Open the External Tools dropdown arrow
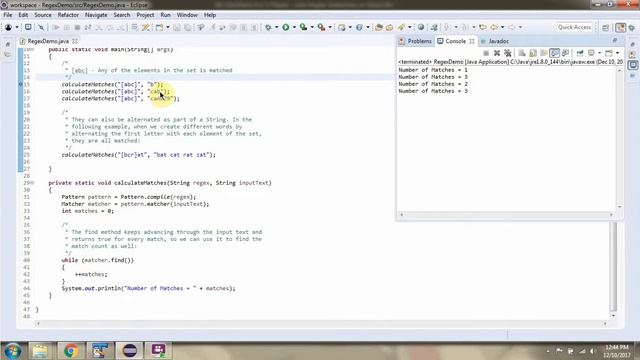 (x=330, y=27)
